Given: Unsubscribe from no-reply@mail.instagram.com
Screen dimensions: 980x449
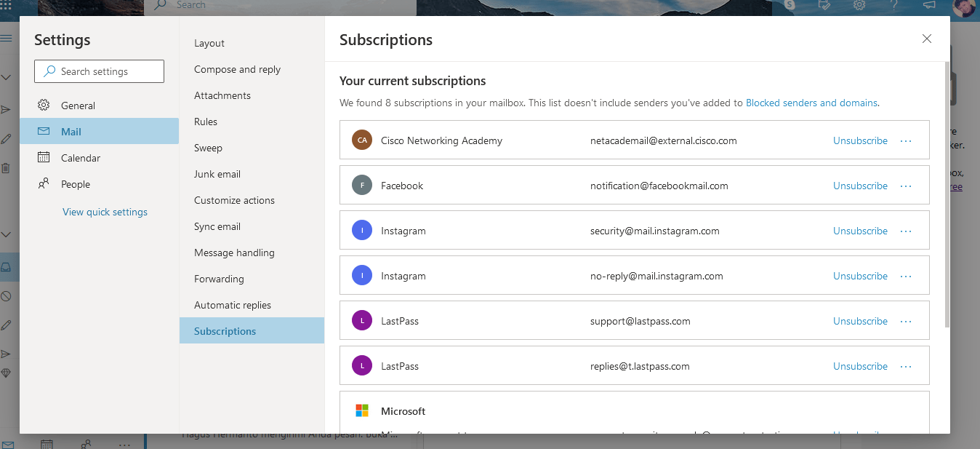Looking at the screenshot, I should (860, 276).
